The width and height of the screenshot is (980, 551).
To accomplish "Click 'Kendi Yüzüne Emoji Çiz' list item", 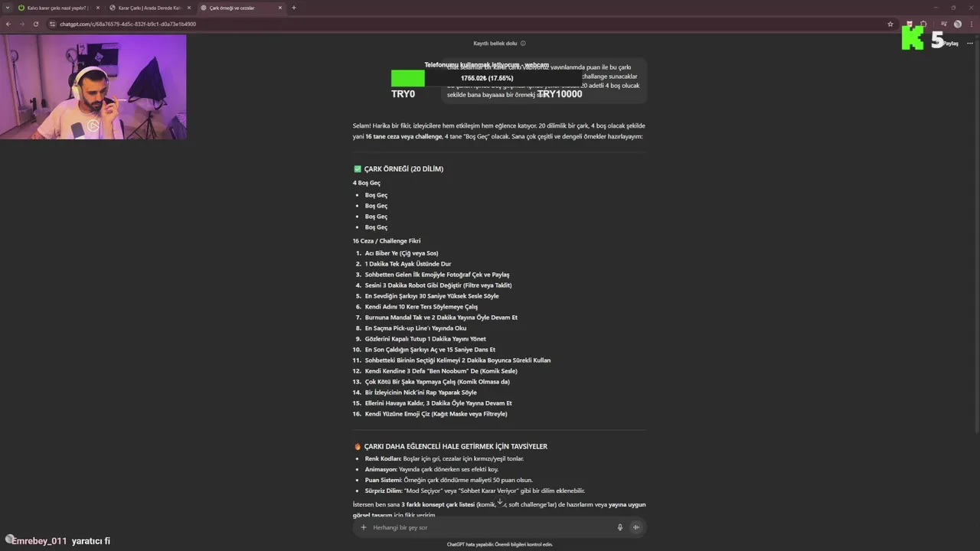I will pos(436,414).
